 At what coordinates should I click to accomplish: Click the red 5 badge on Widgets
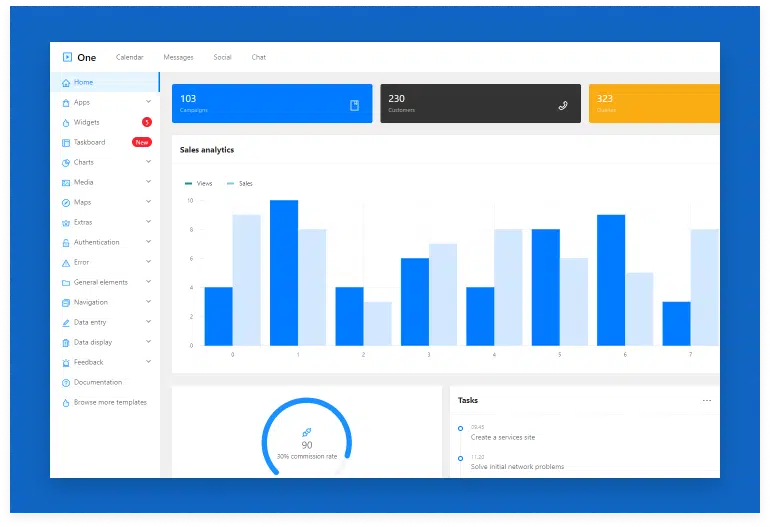tap(147, 122)
